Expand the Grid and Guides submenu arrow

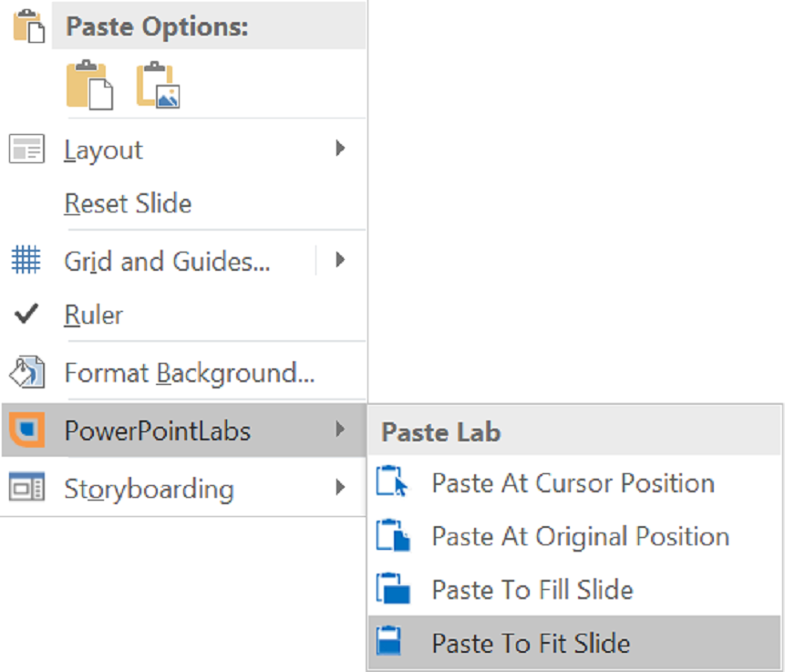(x=340, y=261)
